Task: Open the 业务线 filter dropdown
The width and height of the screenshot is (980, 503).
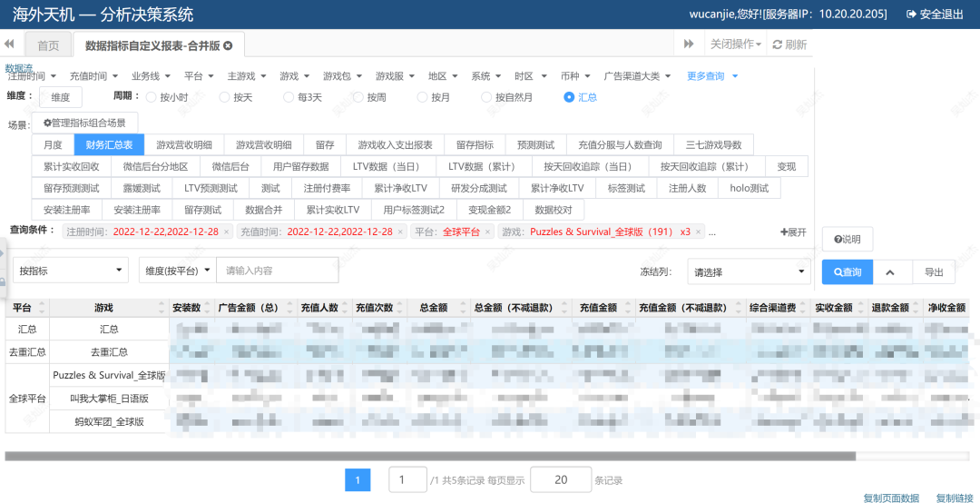Action: click(151, 76)
